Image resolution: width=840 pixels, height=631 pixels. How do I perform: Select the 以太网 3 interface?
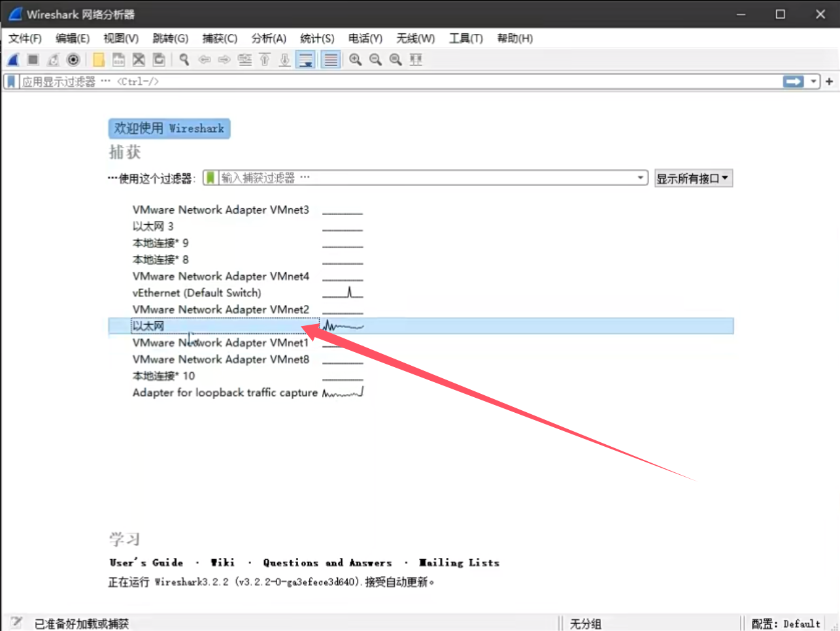pos(153,227)
